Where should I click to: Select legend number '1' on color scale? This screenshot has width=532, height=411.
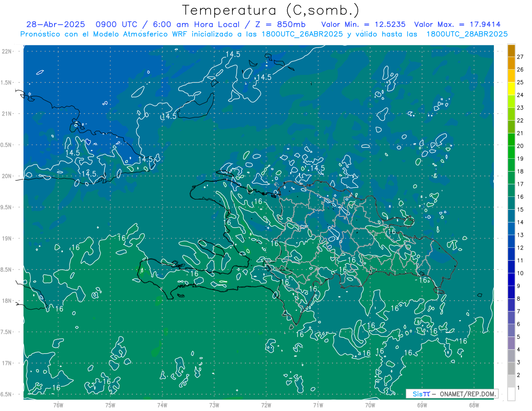pyautogui.click(x=519, y=388)
